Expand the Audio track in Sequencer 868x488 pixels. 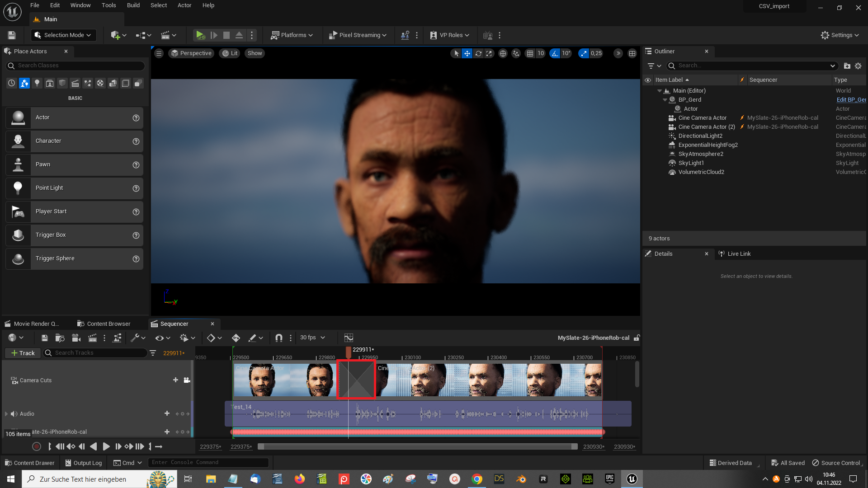(x=6, y=414)
